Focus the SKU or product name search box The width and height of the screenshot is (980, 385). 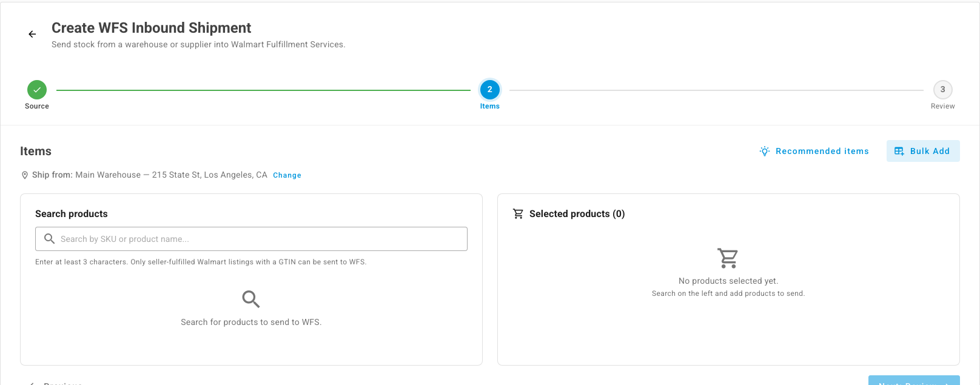(x=251, y=239)
